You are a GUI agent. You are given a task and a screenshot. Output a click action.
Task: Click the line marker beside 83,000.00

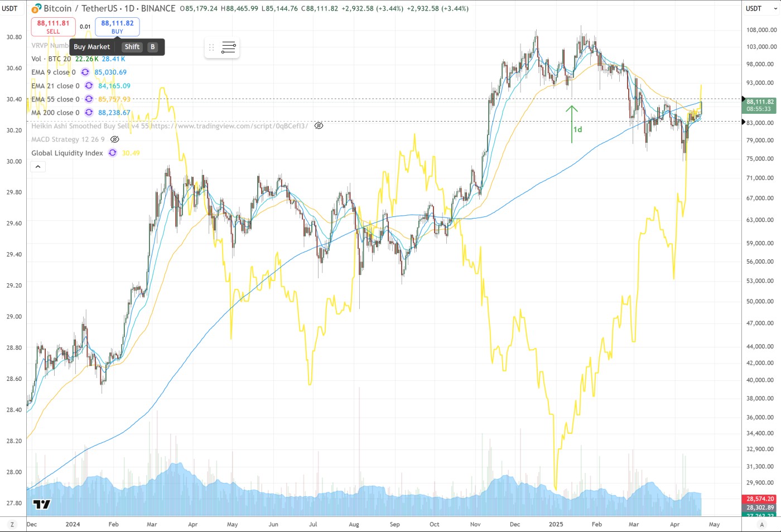tap(743, 122)
